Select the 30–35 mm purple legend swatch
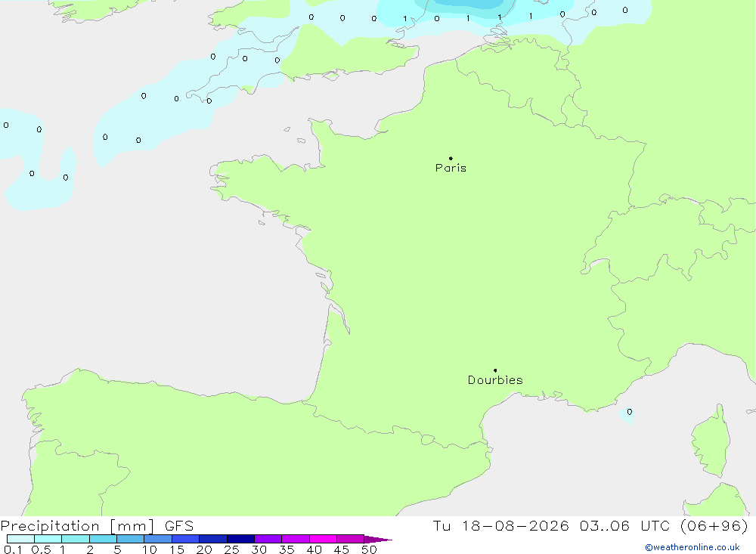The image size is (756, 554). pyautogui.click(x=268, y=539)
